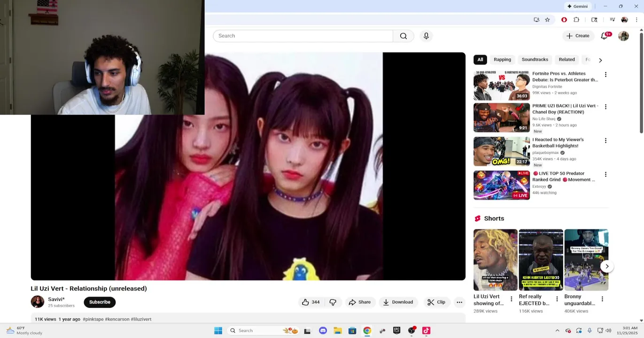The image size is (644, 338).
Task: Open Lil Uzi Vert showing short thumbnail
Action: click(x=495, y=260)
